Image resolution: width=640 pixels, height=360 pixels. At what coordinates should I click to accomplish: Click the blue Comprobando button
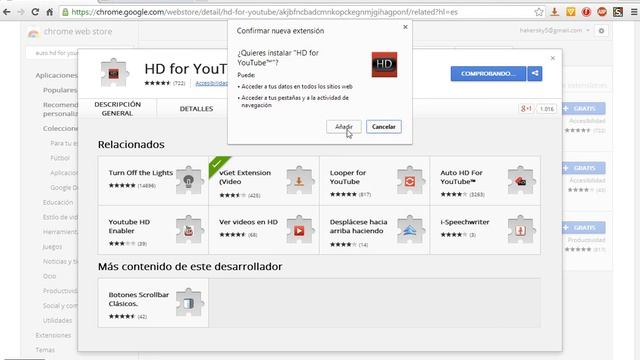(x=488, y=74)
